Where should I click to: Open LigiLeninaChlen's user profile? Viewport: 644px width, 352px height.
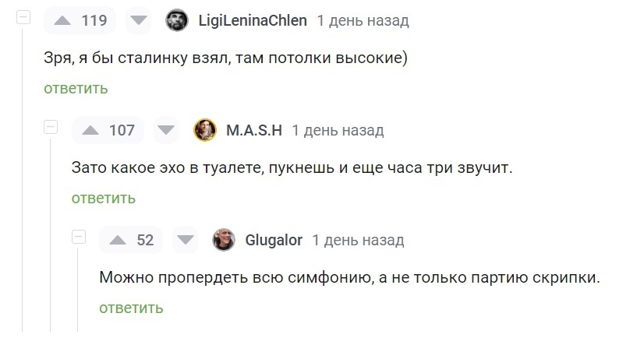253,20
